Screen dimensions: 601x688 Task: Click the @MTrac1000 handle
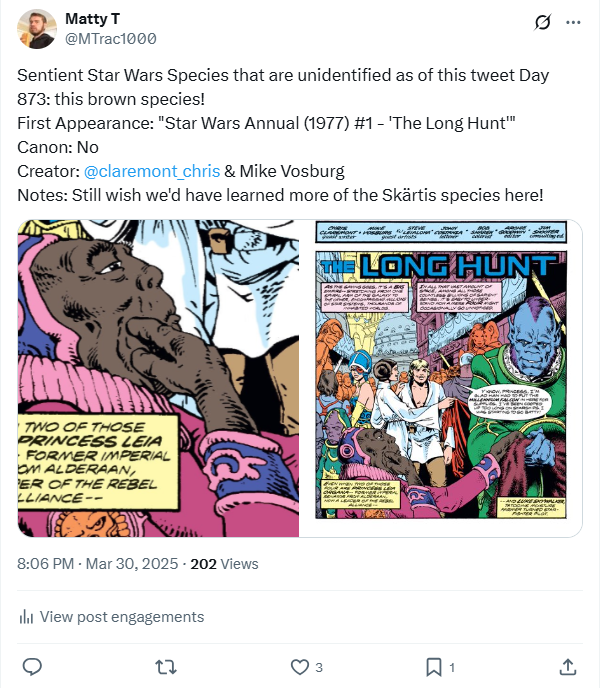111,39
